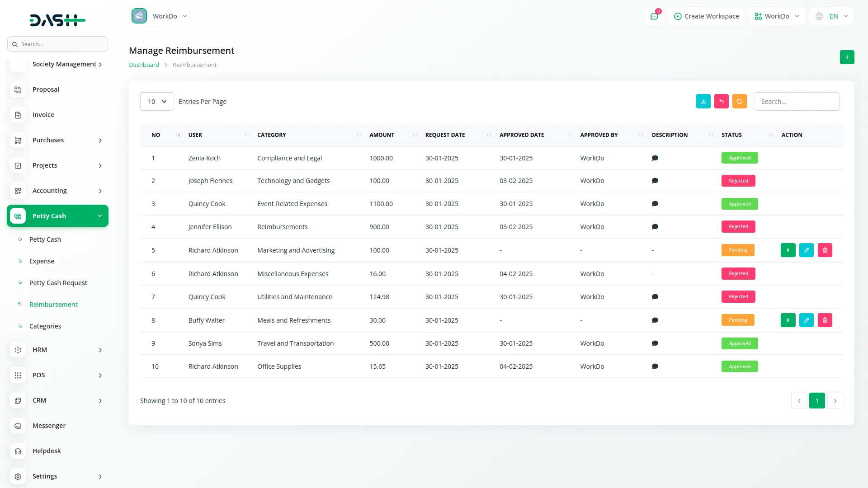This screenshot has height=488, width=868.
Task: Open the Expense menu item
Action: (x=42, y=261)
